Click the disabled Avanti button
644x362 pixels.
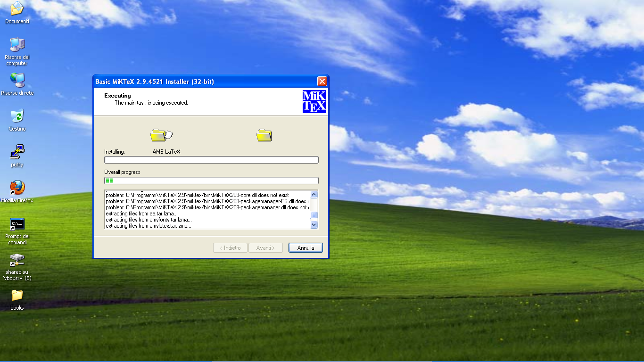(x=265, y=248)
